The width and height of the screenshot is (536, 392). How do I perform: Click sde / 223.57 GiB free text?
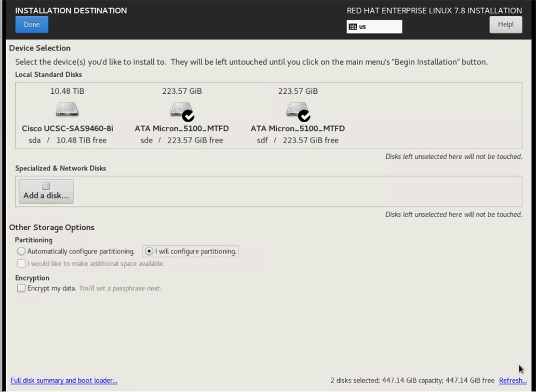(x=182, y=141)
